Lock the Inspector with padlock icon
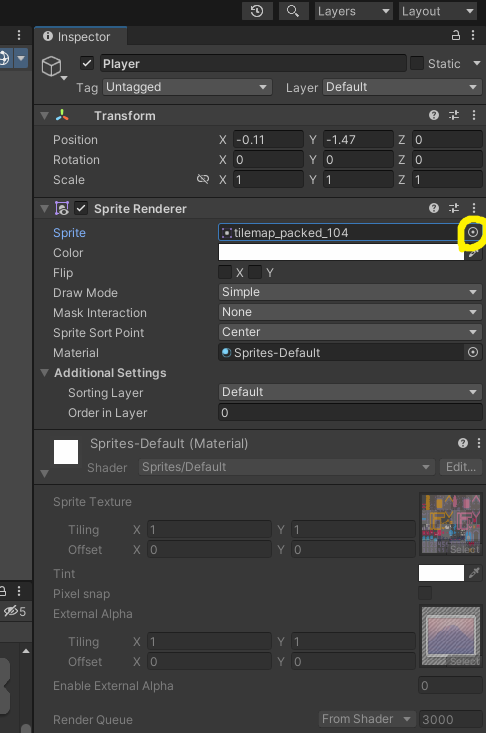 click(x=456, y=36)
